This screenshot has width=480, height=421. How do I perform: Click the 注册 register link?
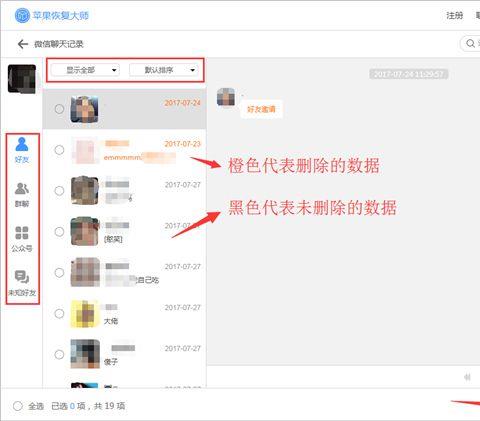coord(455,15)
